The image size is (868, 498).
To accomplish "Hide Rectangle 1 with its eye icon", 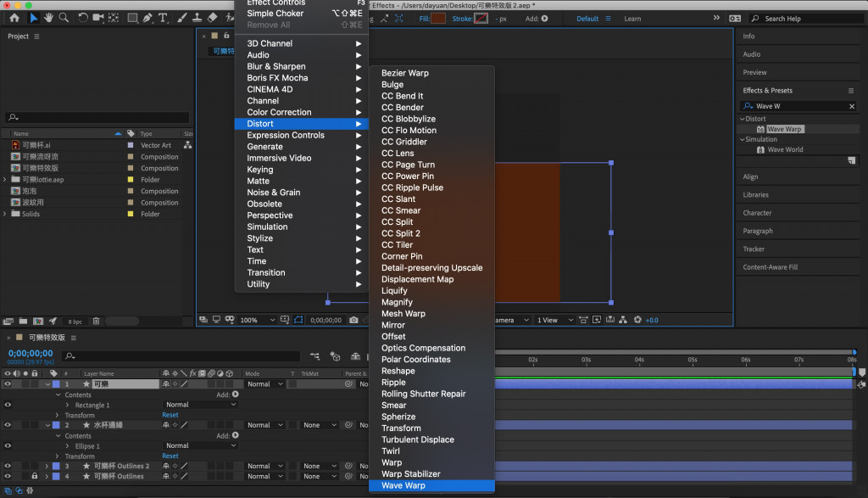I will tap(8, 405).
